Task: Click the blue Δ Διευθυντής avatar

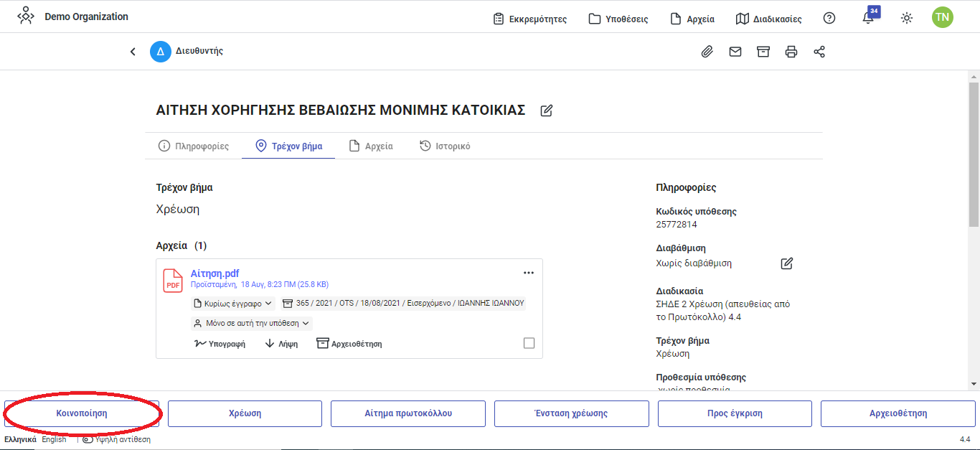Action: tap(160, 52)
